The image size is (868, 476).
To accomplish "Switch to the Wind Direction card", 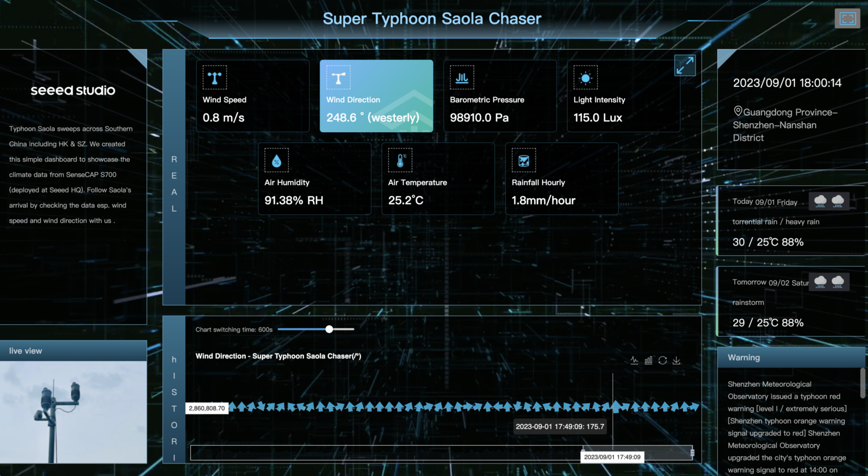I will pyautogui.click(x=376, y=96).
